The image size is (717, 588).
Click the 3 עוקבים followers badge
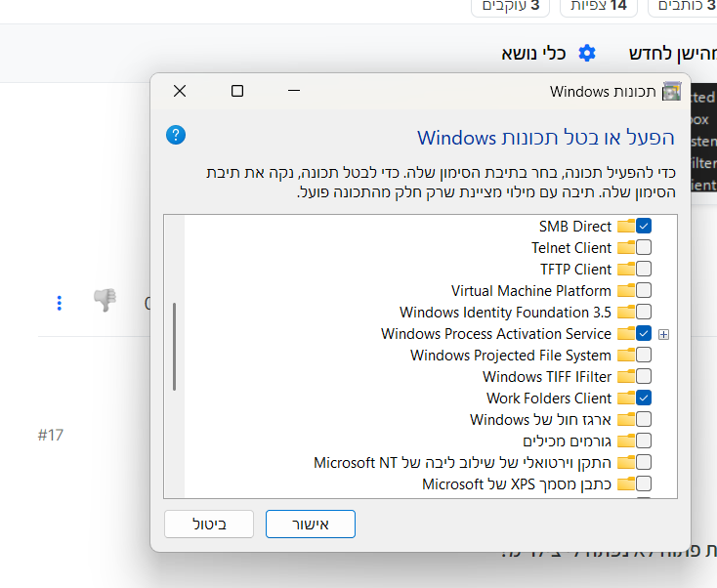pyautogui.click(x=510, y=7)
